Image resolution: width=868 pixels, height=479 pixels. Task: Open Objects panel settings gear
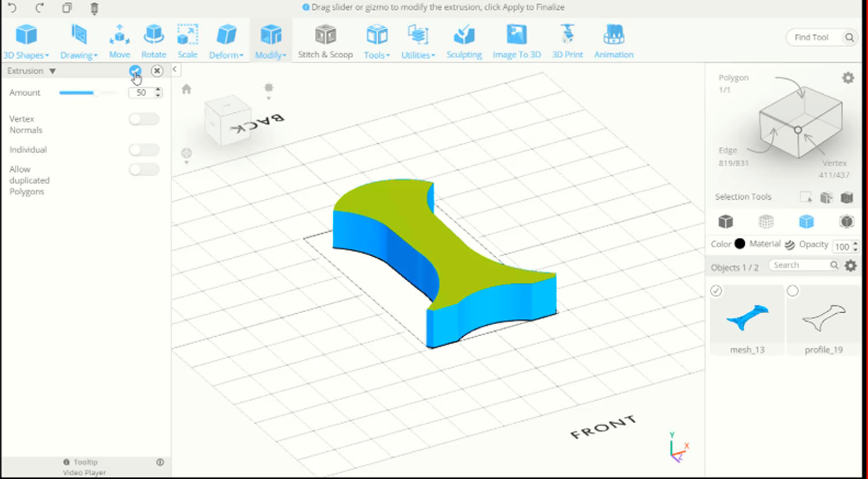pyautogui.click(x=851, y=266)
